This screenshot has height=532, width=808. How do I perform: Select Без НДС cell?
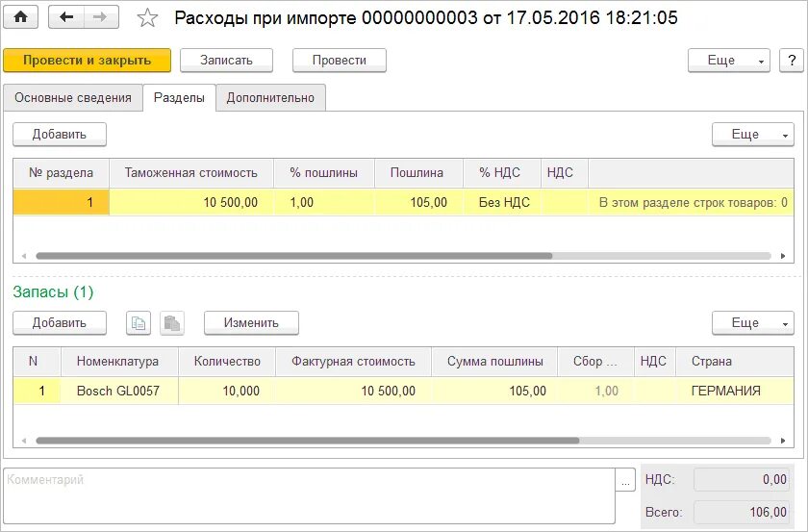pos(502,203)
